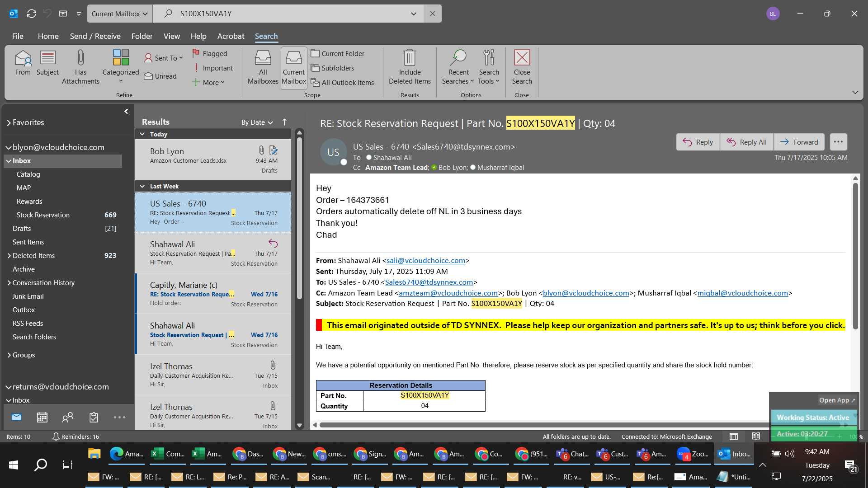Open the More refine options dropdown

[208, 82]
